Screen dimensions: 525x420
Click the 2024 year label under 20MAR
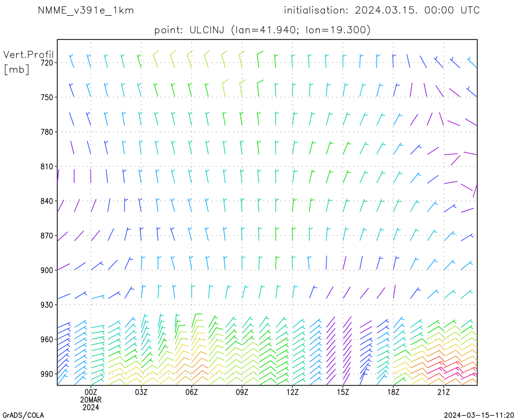(x=91, y=407)
